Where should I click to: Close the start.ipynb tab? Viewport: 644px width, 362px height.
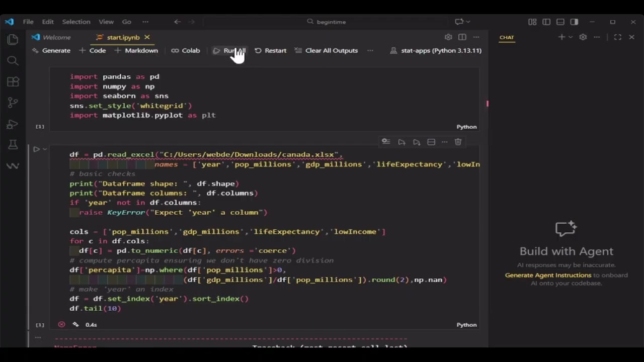pyautogui.click(x=147, y=37)
